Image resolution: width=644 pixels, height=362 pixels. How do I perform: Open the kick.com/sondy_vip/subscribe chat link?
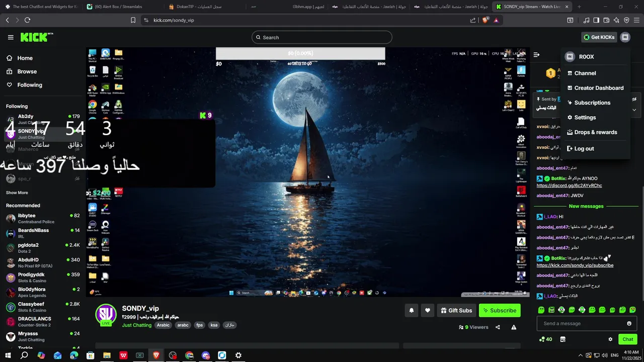coord(575,265)
